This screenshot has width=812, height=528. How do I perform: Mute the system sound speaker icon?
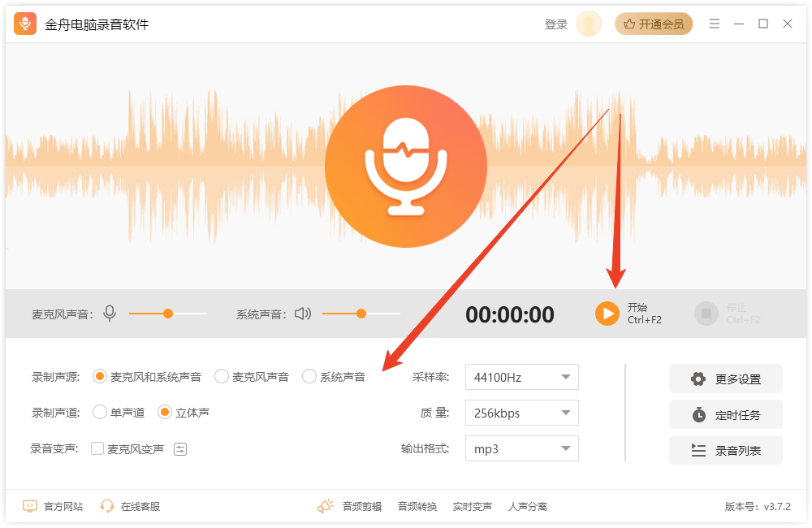click(x=303, y=314)
